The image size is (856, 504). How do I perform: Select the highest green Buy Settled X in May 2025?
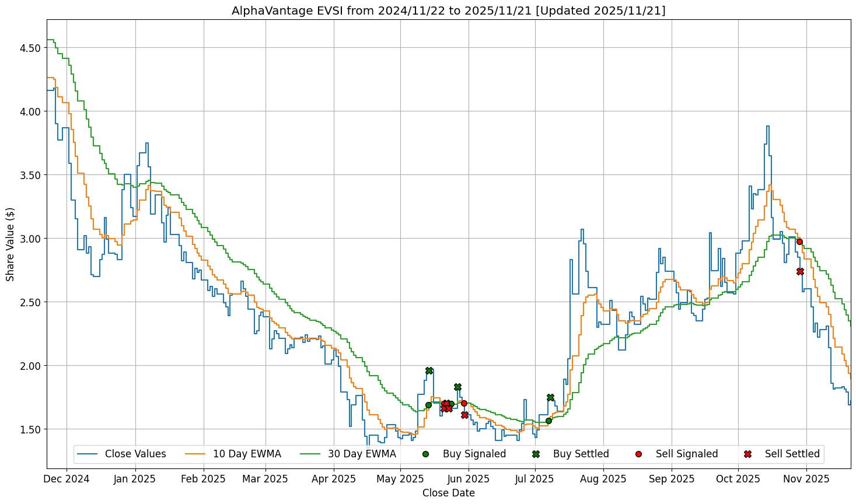point(429,370)
